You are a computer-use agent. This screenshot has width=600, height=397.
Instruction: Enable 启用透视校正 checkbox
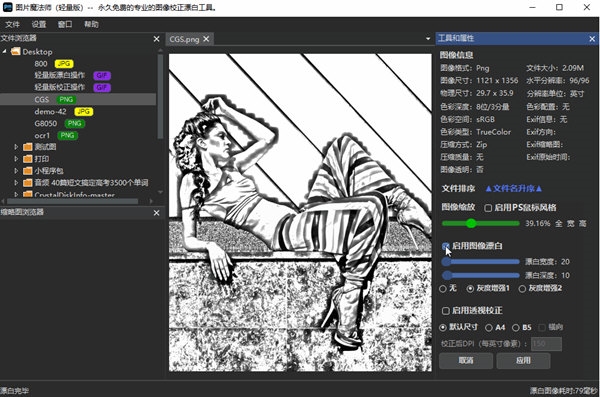(445, 311)
